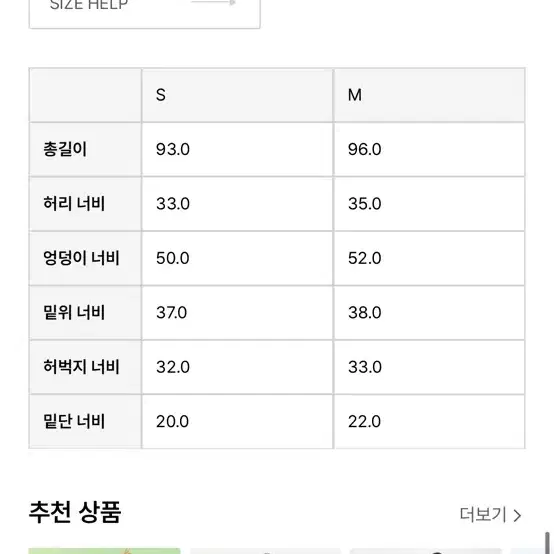Open the green recommended product thumbnail

point(104,551)
